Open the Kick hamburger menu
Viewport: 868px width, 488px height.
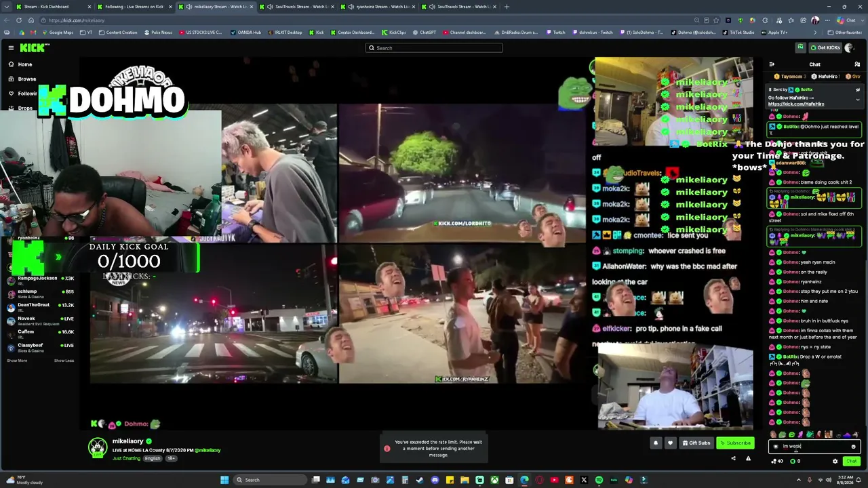(11, 47)
